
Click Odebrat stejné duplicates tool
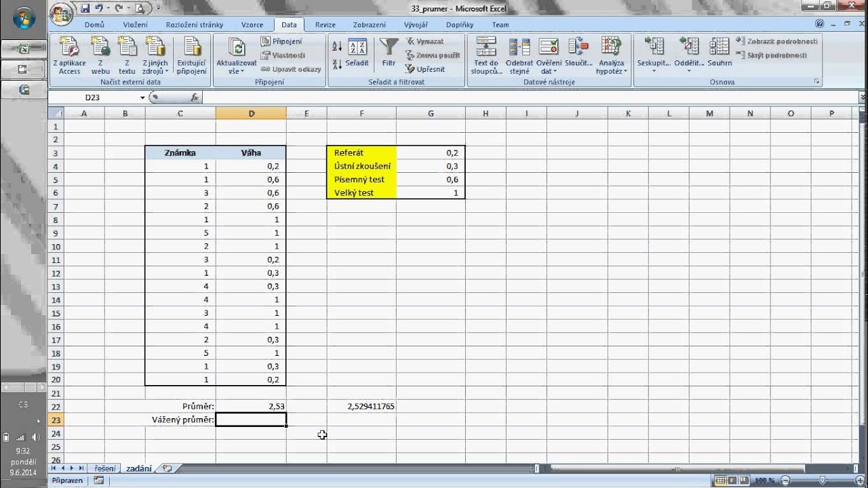coord(519,56)
